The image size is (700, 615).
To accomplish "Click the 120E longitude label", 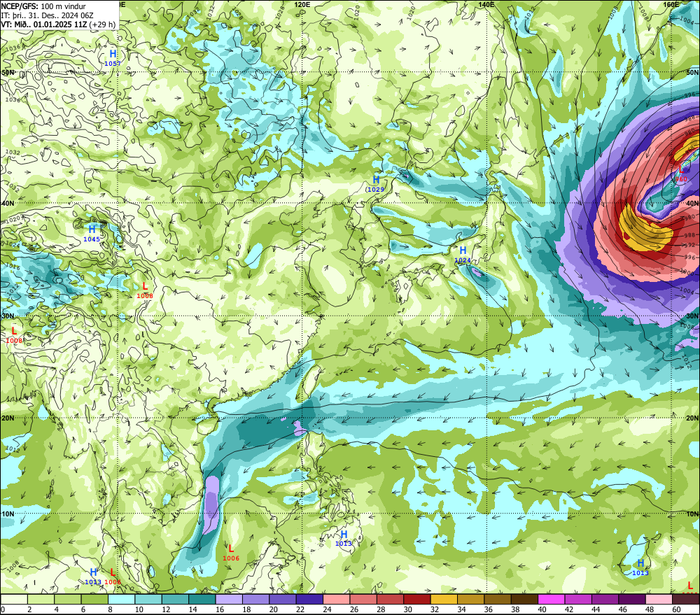I will (x=302, y=4).
